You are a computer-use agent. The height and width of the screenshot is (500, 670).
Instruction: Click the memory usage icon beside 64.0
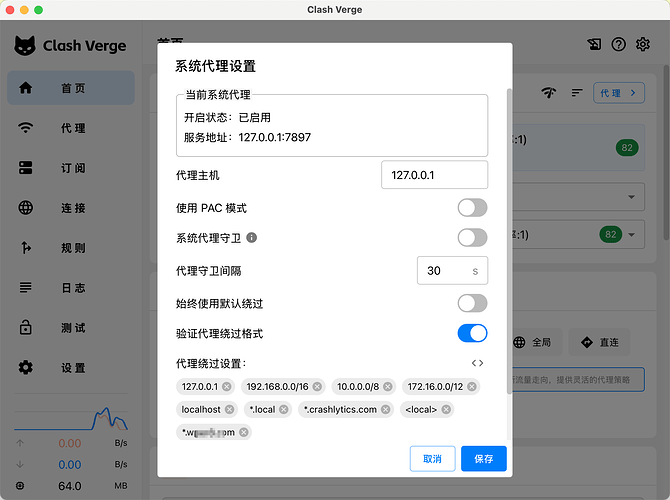pyautogui.click(x=20, y=485)
